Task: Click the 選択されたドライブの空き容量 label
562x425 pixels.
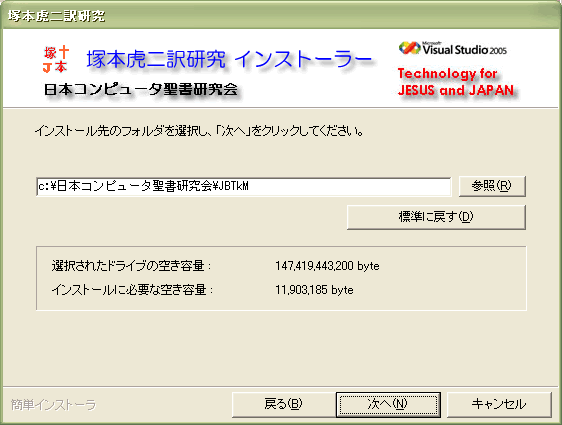Action: [x=131, y=266]
